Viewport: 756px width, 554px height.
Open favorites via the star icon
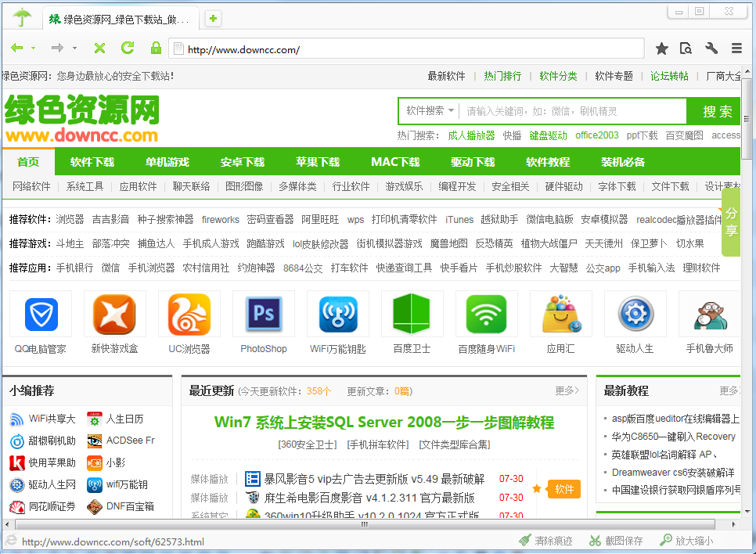click(x=661, y=48)
